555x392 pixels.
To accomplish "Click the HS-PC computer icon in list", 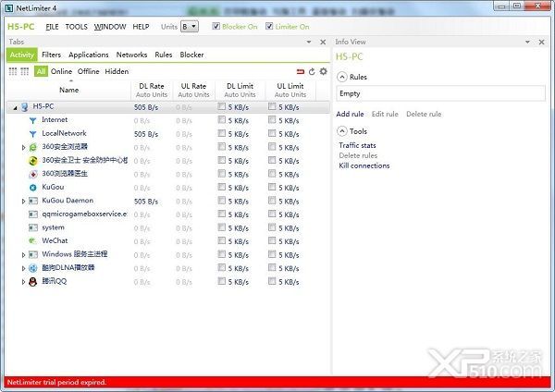I will coord(24,107).
